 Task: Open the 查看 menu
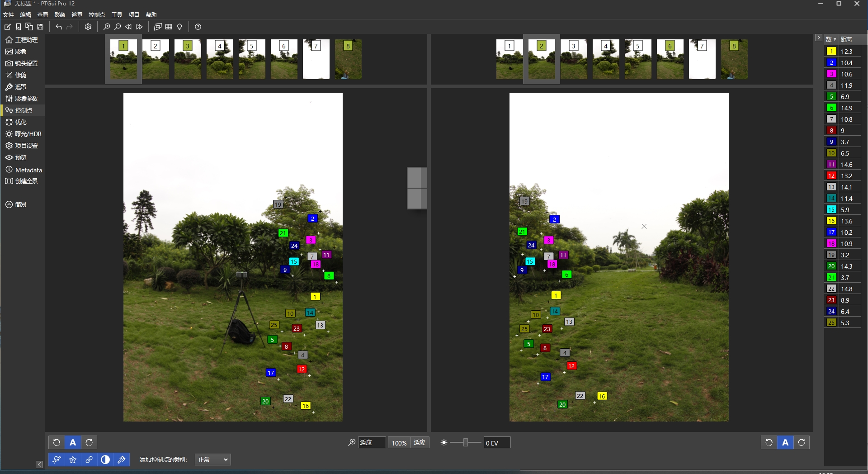coord(43,15)
